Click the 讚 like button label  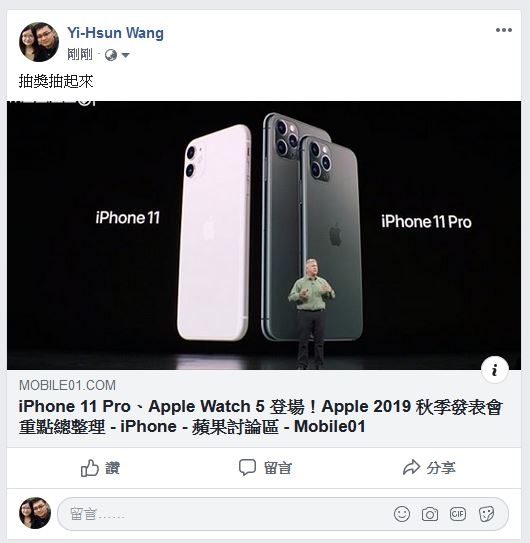pyautogui.click(x=113, y=468)
